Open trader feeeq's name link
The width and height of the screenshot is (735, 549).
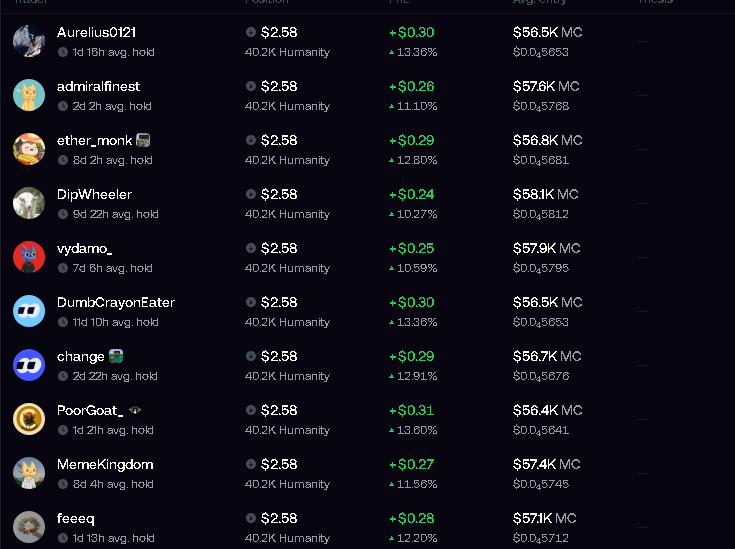75,519
